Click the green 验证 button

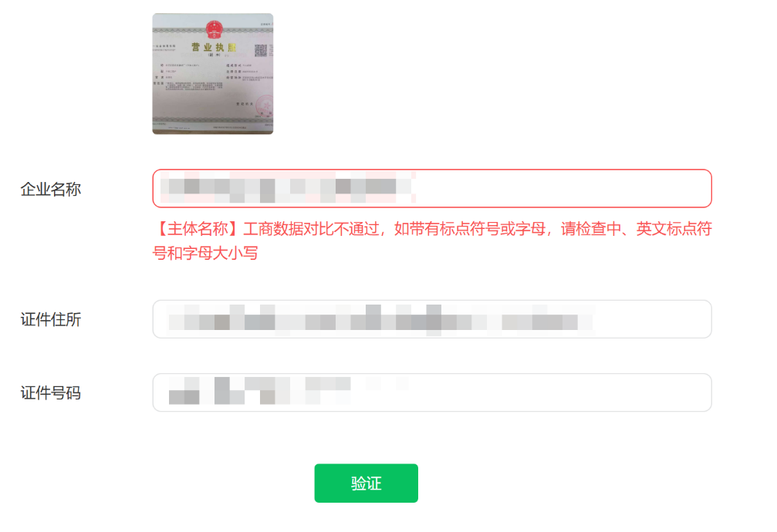pyautogui.click(x=367, y=483)
